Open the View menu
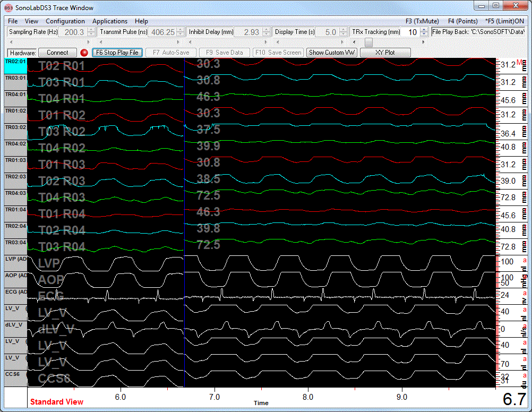This screenshot has height=412, width=532. pyautogui.click(x=31, y=21)
